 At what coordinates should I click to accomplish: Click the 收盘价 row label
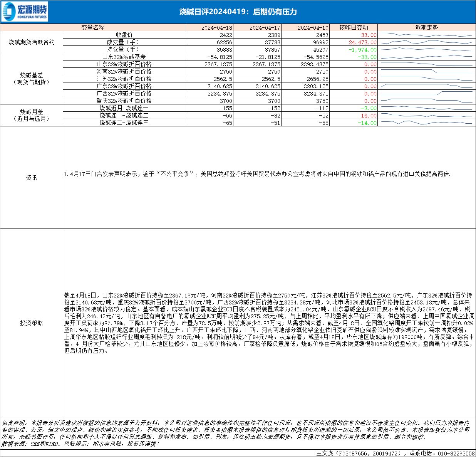pyautogui.click(x=124, y=35)
